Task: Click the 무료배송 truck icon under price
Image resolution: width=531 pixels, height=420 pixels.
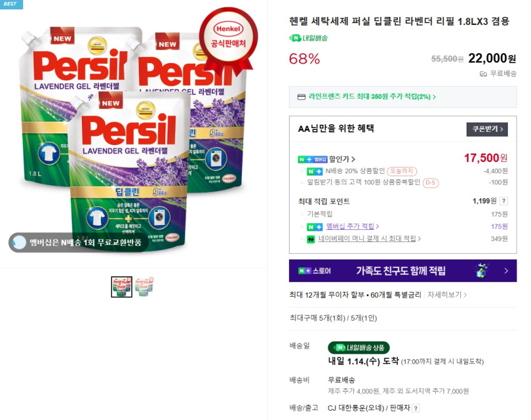Action: 483,74
